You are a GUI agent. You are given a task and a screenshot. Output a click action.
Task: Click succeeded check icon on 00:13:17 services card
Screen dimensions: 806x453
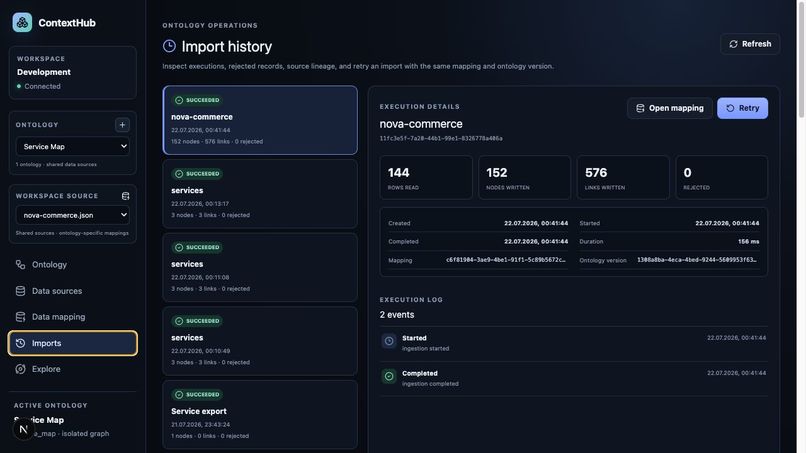(x=179, y=174)
